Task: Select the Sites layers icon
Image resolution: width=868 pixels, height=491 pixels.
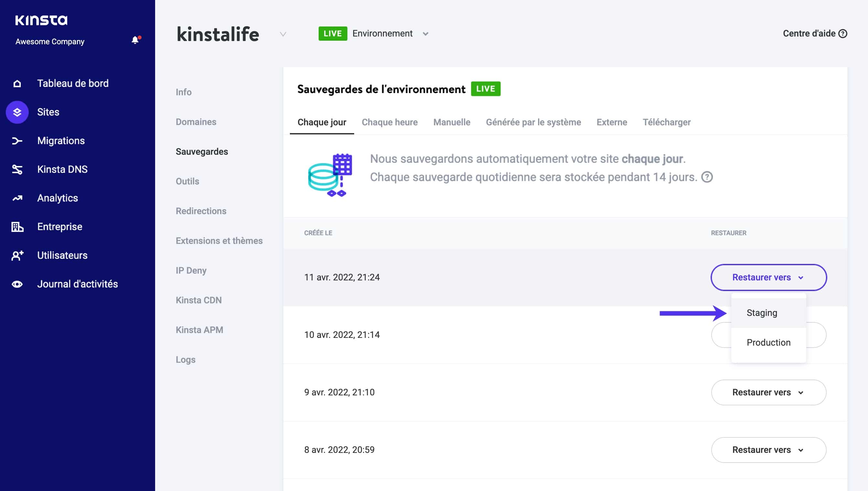Action: point(17,112)
